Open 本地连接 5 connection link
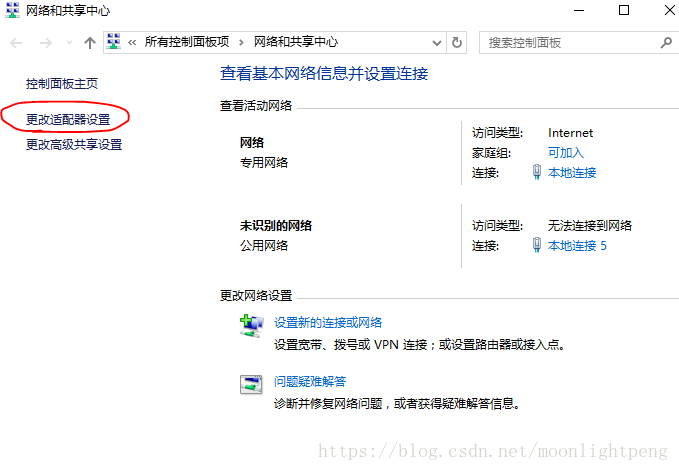 pos(577,245)
